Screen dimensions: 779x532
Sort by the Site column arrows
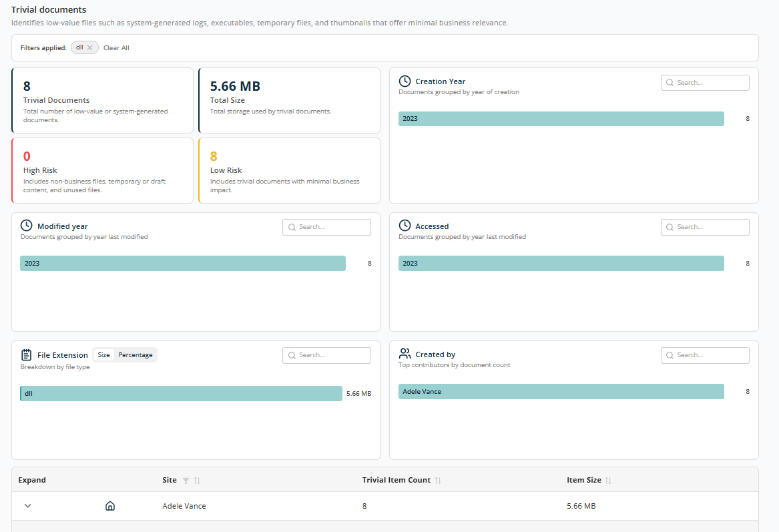click(197, 481)
